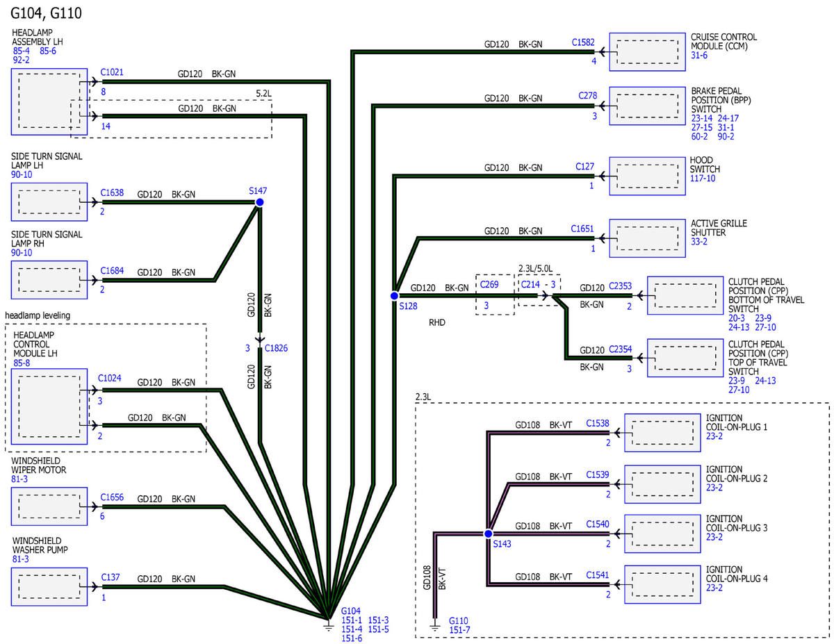Image resolution: width=834 pixels, height=644 pixels.
Task: Click the "G104, G110" diagram title
Action: 47,12
